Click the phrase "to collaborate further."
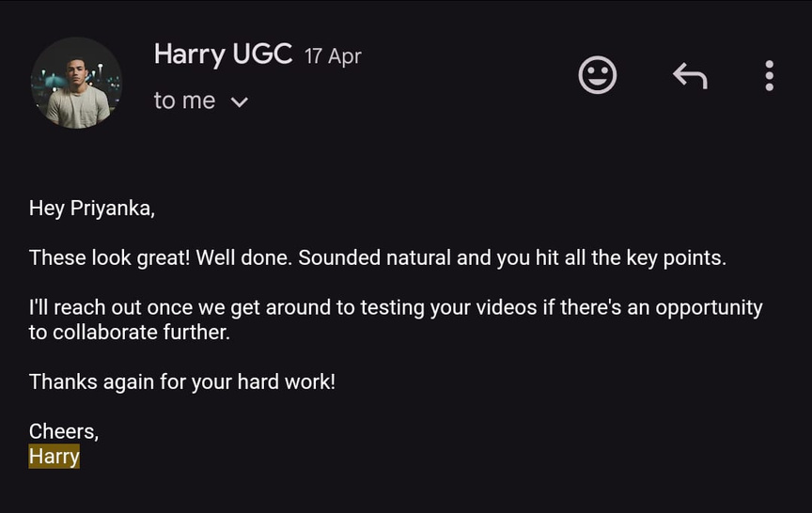This screenshot has height=513, width=812. (129, 333)
